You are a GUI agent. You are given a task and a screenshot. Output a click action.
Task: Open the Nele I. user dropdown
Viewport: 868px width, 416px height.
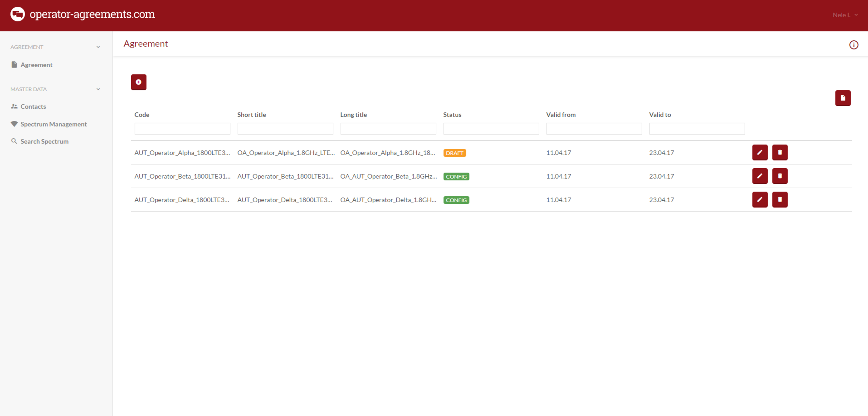pyautogui.click(x=845, y=15)
